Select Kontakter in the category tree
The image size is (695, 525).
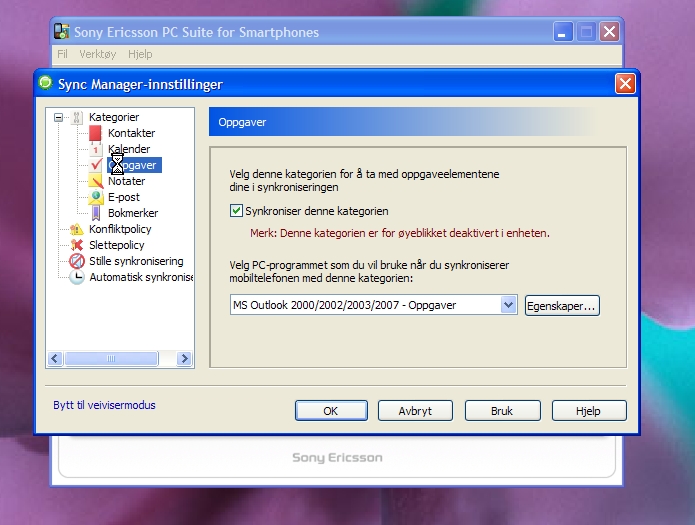(131, 133)
